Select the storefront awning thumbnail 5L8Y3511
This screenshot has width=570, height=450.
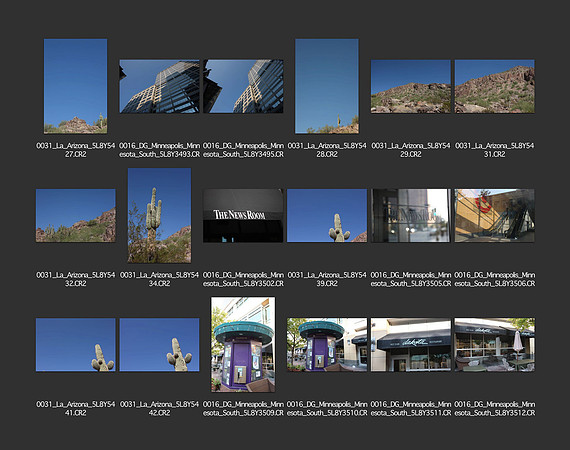[x=411, y=345]
